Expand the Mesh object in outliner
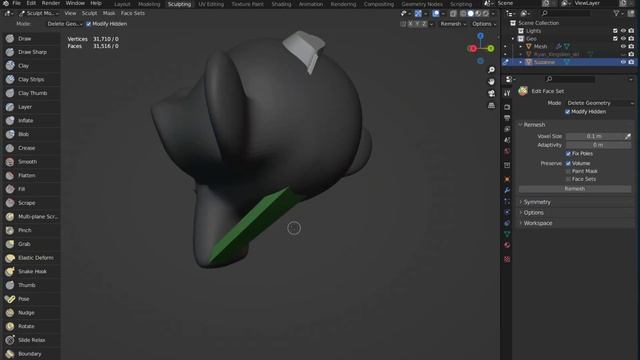The height and width of the screenshot is (360, 640). click(x=521, y=47)
